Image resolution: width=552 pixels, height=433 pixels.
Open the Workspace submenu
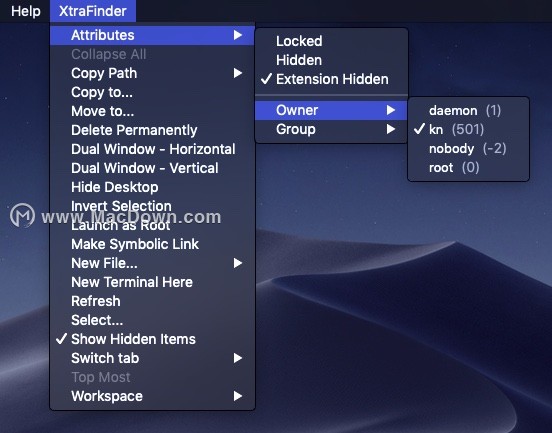click(152, 396)
